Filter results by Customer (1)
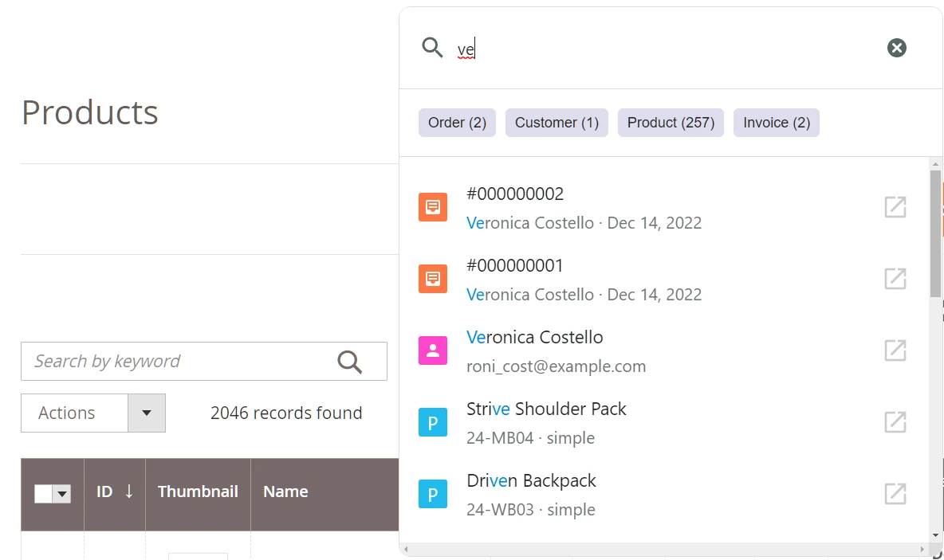This screenshot has height=560, width=944. [557, 123]
